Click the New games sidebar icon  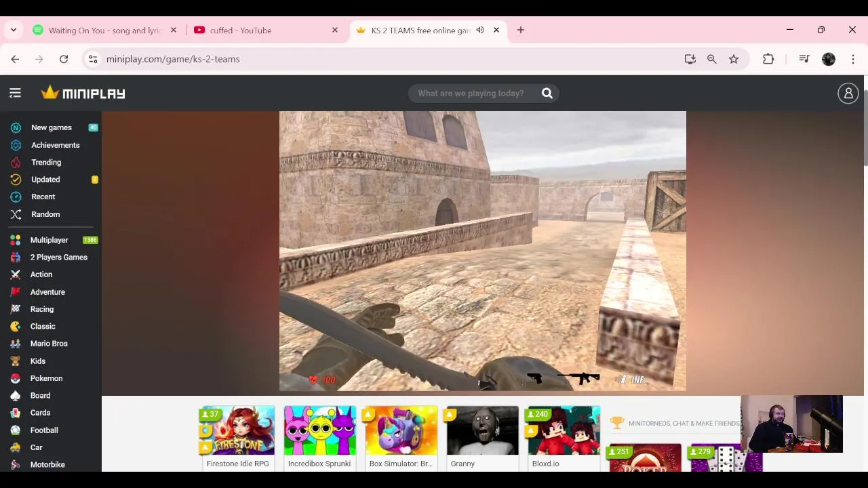(x=16, y=127)
